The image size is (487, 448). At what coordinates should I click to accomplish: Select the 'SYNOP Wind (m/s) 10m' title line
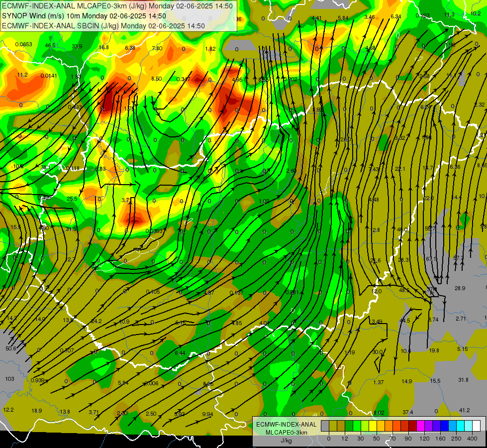pyautogui.click(x=84, y=16)
